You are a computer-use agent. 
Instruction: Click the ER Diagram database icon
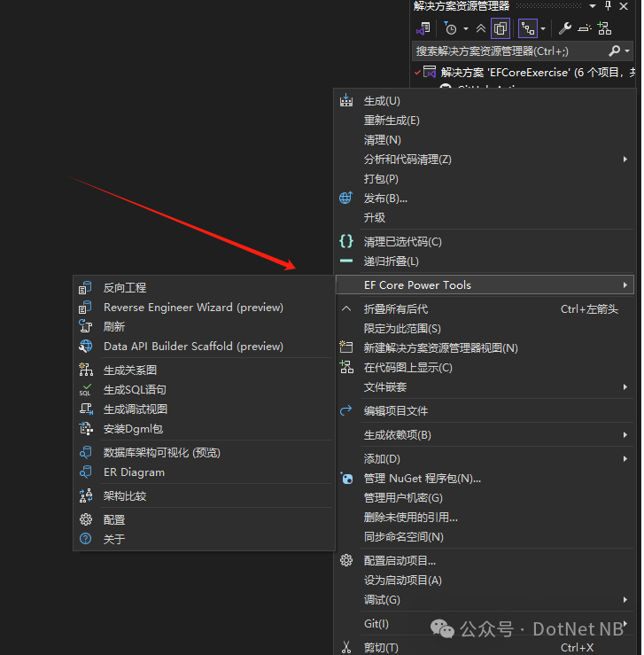coord(86,472)
